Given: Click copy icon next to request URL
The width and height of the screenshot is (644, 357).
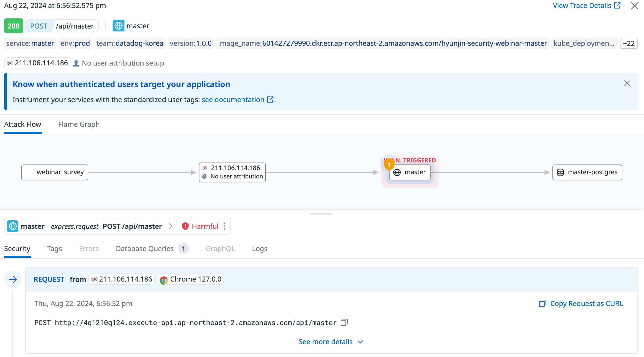Looking at the screenshot, I should 344,322.
